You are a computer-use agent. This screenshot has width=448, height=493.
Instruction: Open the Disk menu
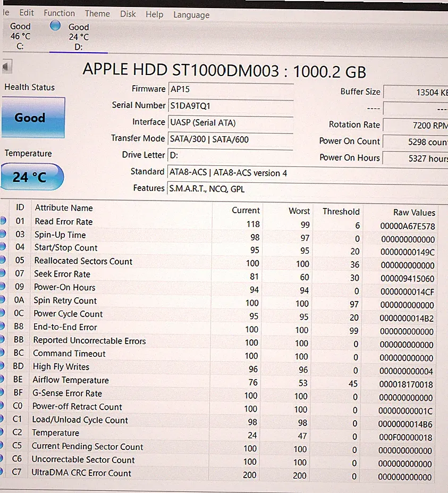pos(128,14)
